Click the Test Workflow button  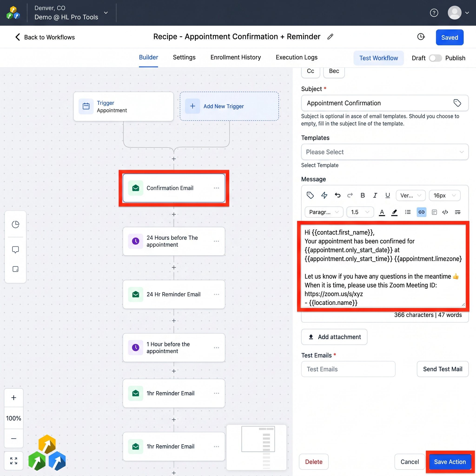(x=378, y=58)
